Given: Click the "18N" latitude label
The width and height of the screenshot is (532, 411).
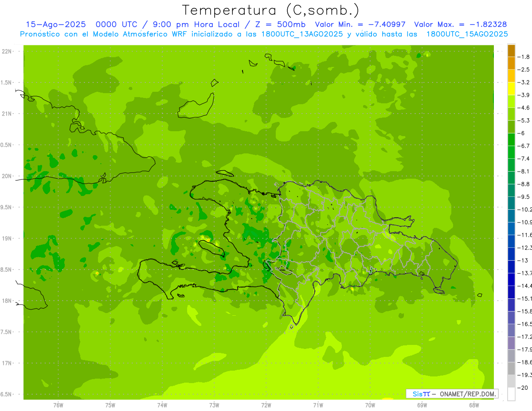Looking at the screenshot, I should [7, 301].
